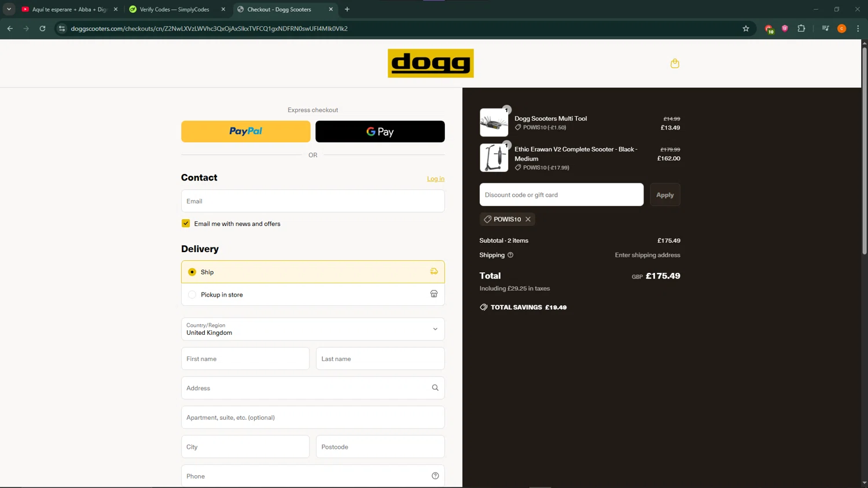This screenshot has width=868, height=488.
Task: Click the Apply discount button
Action: (x=665, y=195)
